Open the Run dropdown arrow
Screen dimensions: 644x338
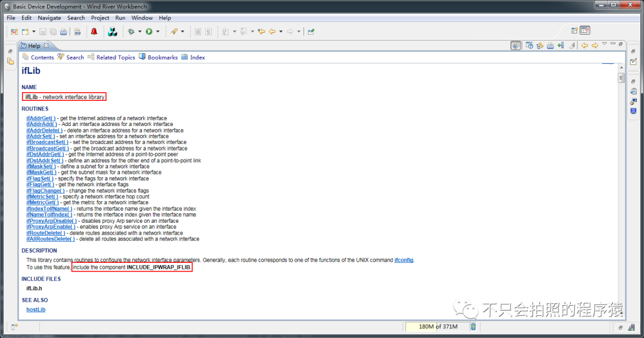tap(157, 32)
